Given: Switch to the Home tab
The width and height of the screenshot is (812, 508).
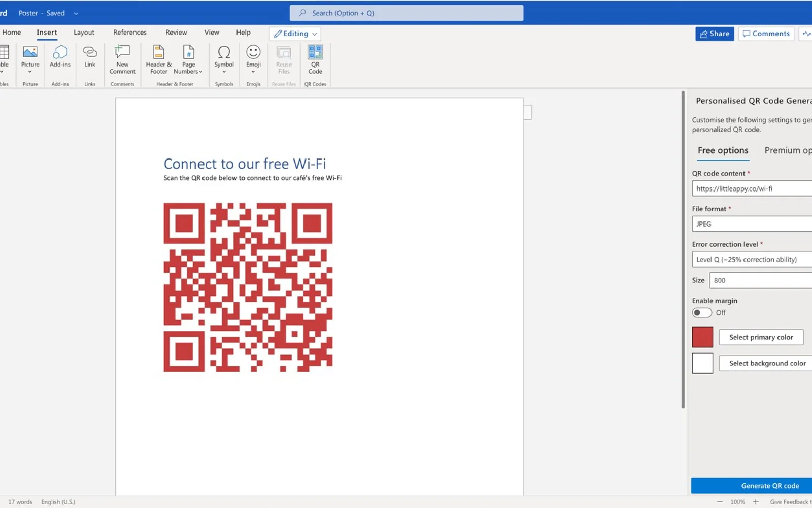Looking at the screenshot, I should [x=12, y=33].
